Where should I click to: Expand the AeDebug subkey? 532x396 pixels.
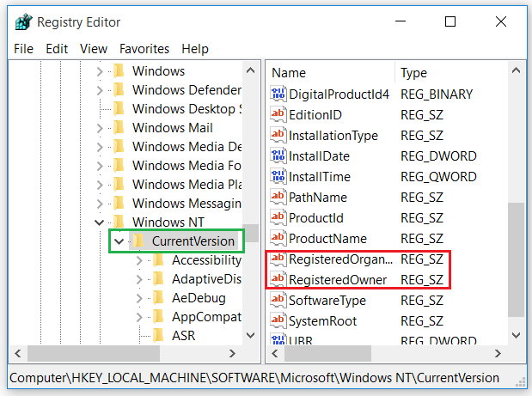(x=139, y=298)
